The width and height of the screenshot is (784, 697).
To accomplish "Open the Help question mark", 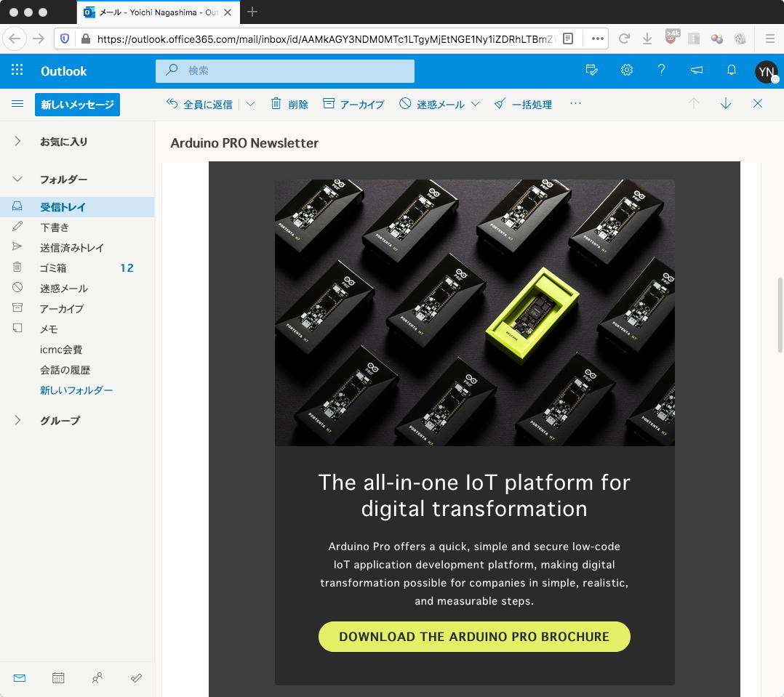I will point(661,70).
